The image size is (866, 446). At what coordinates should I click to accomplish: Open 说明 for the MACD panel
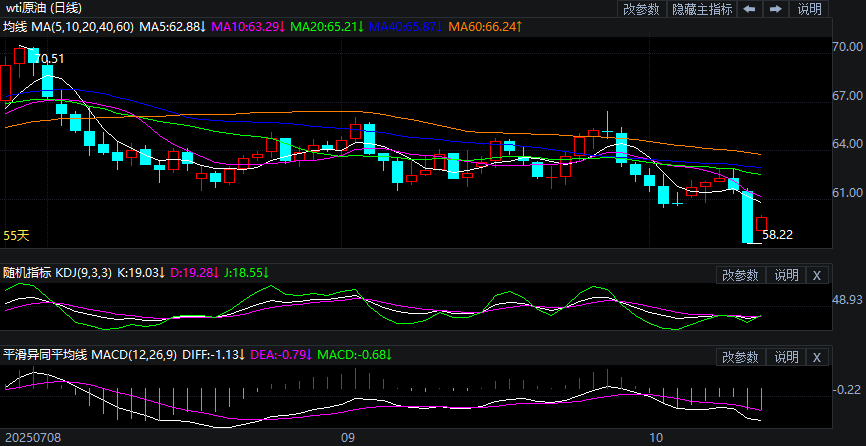(786, 357)
